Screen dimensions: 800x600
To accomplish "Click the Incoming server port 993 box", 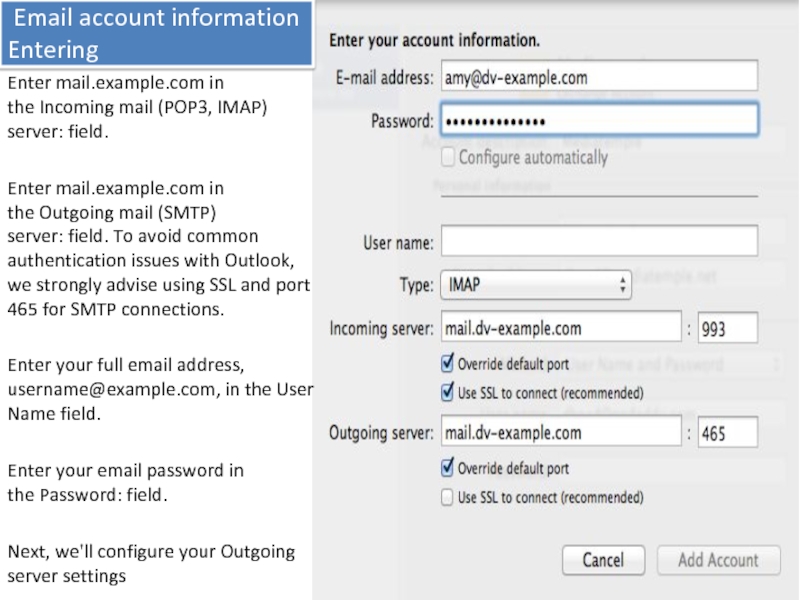I will click(727, 328).
